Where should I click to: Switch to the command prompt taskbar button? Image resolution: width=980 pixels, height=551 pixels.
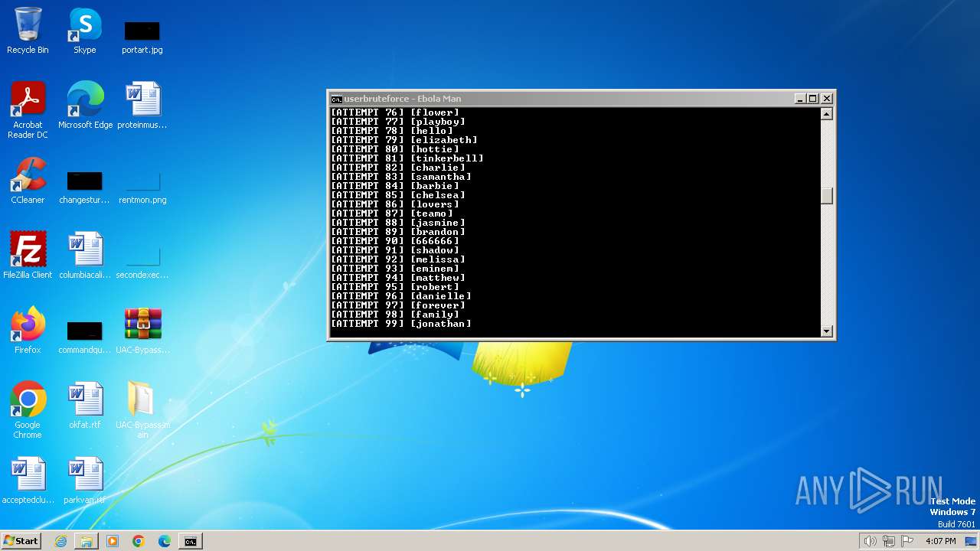click(x=190, y=541)
